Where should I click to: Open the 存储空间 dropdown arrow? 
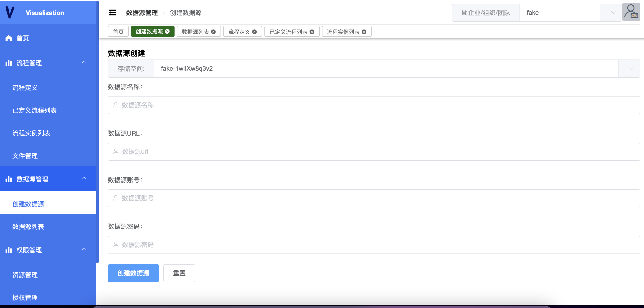[x=631, y=68]
